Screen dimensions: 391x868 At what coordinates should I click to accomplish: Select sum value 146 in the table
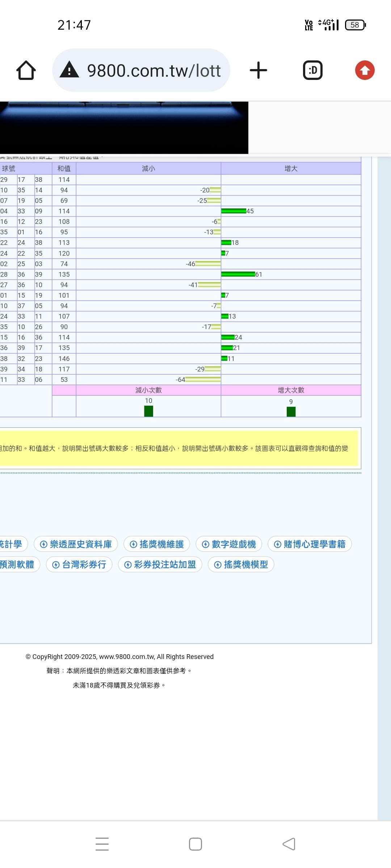click(x=64, y=358)
